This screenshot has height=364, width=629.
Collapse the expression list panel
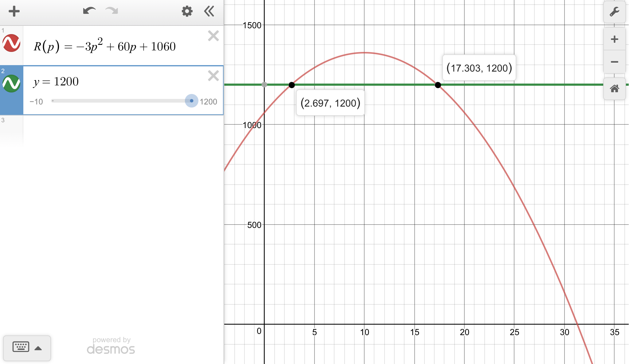pos(209,12)
